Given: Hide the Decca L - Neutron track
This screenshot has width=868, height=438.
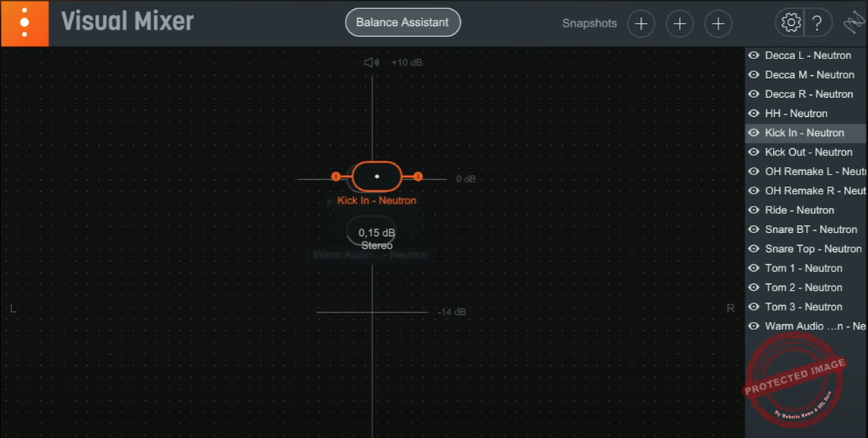Looking at the screenshot, I should click(753, 55).
